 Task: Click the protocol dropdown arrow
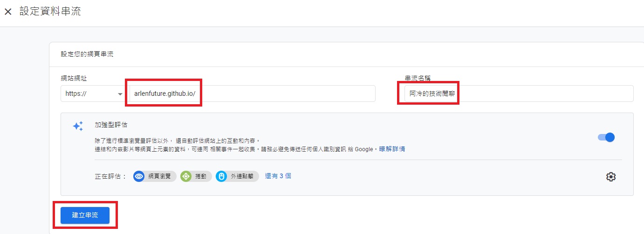(x=120, y=94)
